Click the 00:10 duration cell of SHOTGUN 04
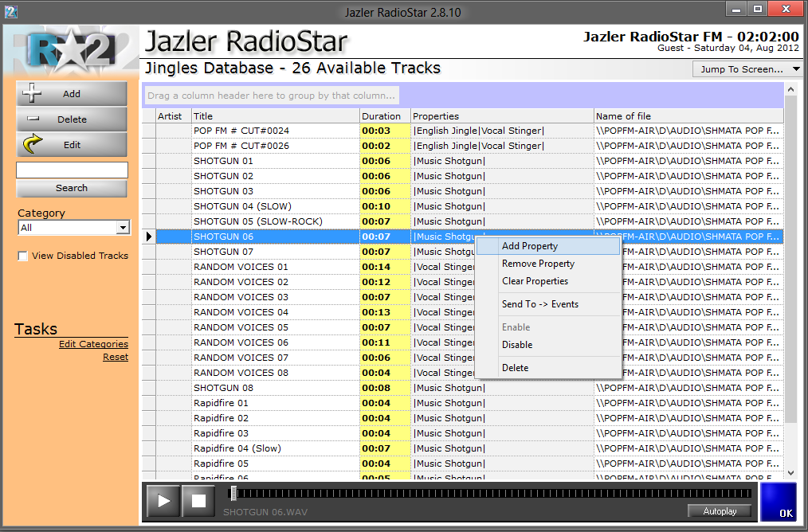 click(385, 206)
